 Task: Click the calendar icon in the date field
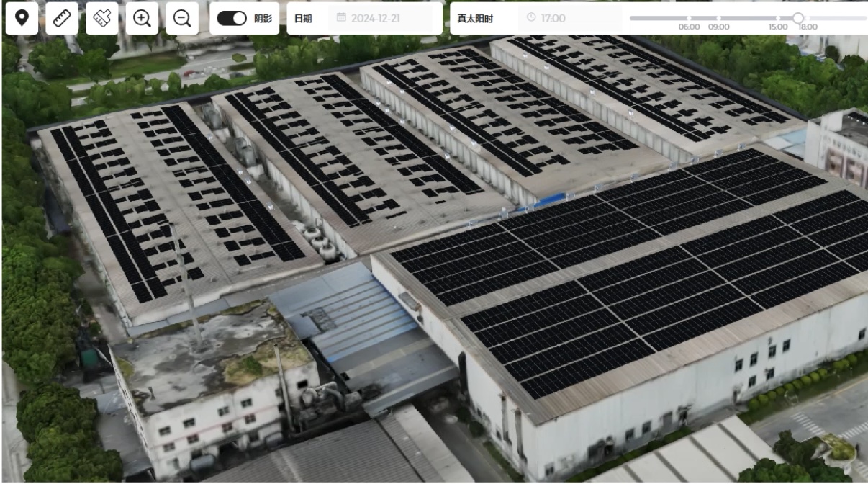(x=341, y=18)
